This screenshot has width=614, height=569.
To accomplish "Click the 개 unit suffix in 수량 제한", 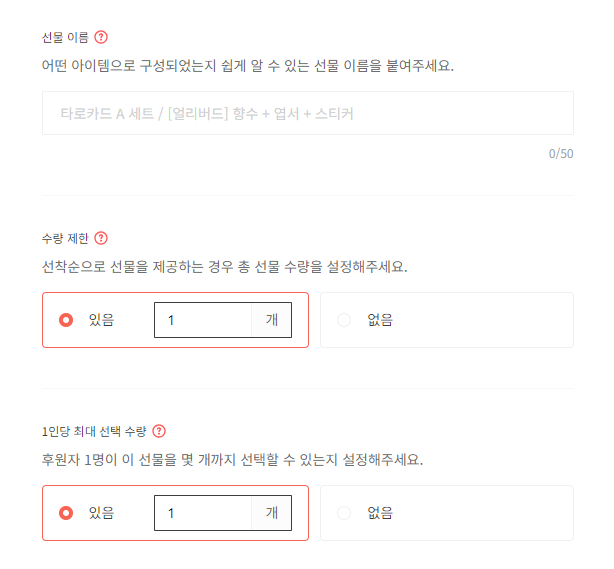I will (x=271, y=320).
